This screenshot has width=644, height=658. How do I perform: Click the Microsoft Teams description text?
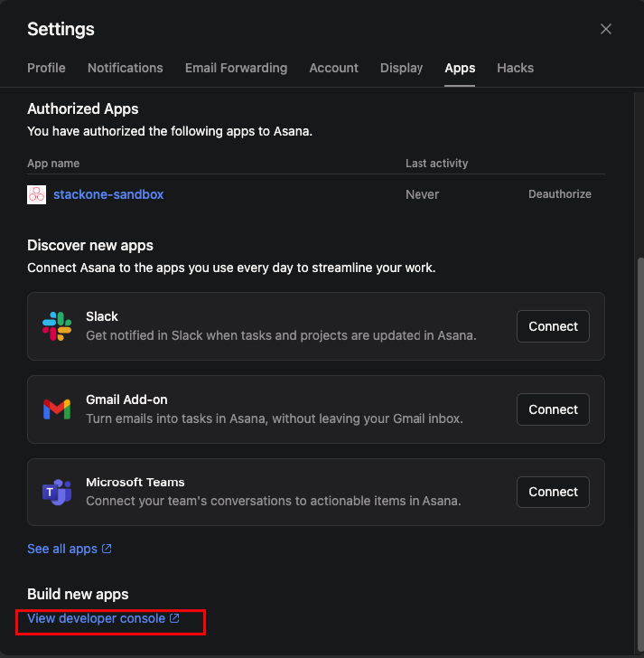(x=274, y=501)
